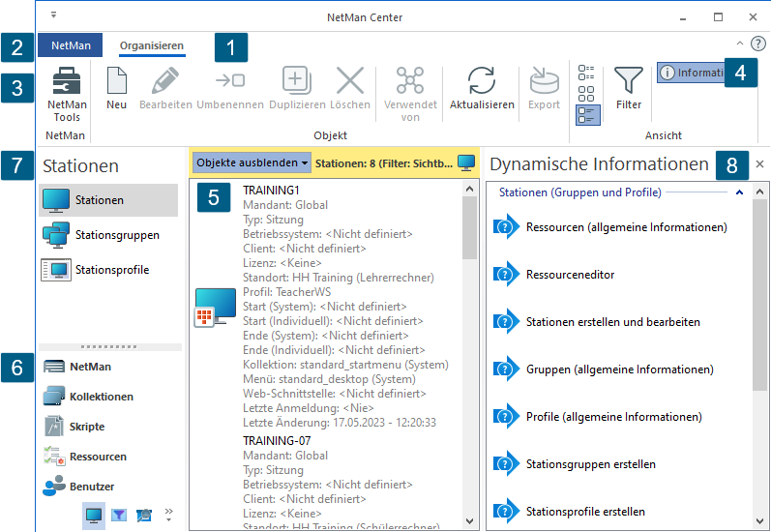Open Stationsgruppen erstellen help link

pos(590,464)
